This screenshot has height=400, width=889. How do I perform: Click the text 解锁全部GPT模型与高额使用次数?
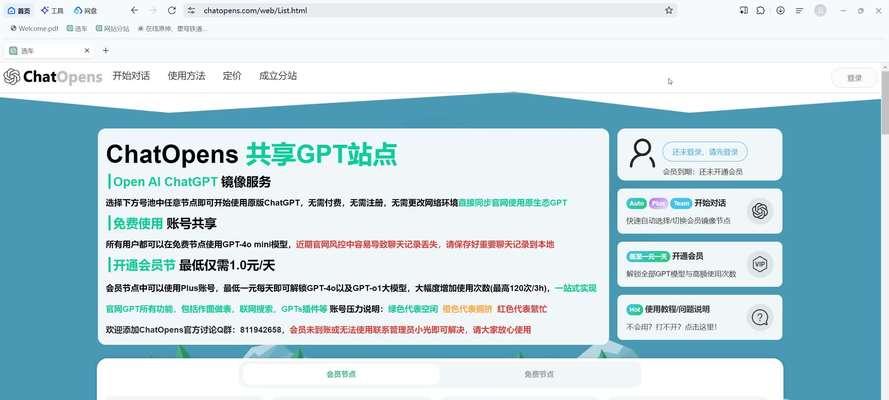coord(681,274)
